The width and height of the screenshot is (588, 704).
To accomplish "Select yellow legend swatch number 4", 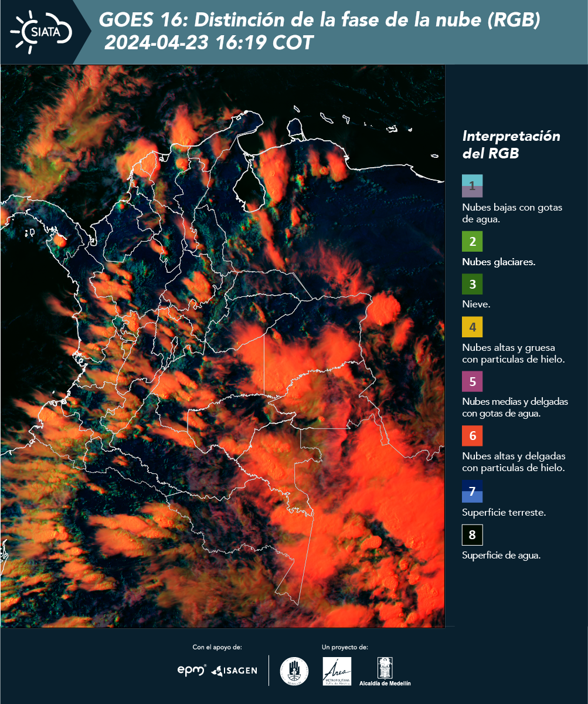I will (x=472, y=327).
